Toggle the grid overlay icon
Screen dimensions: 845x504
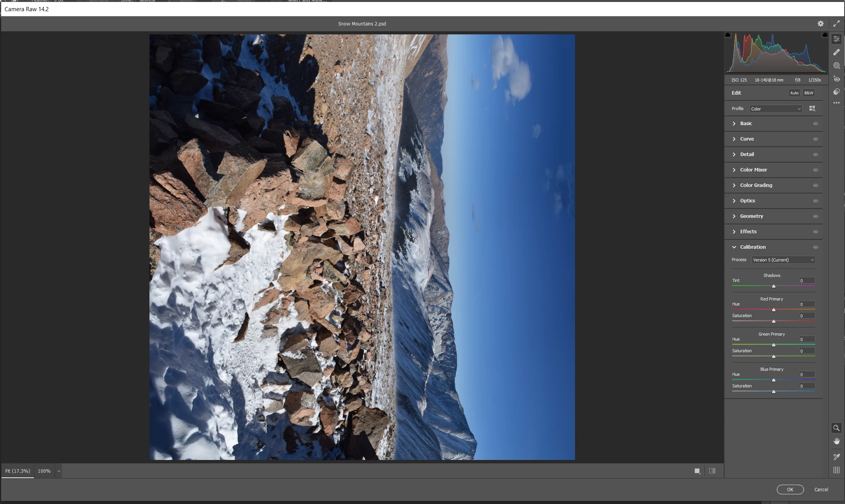coord(837,470)
